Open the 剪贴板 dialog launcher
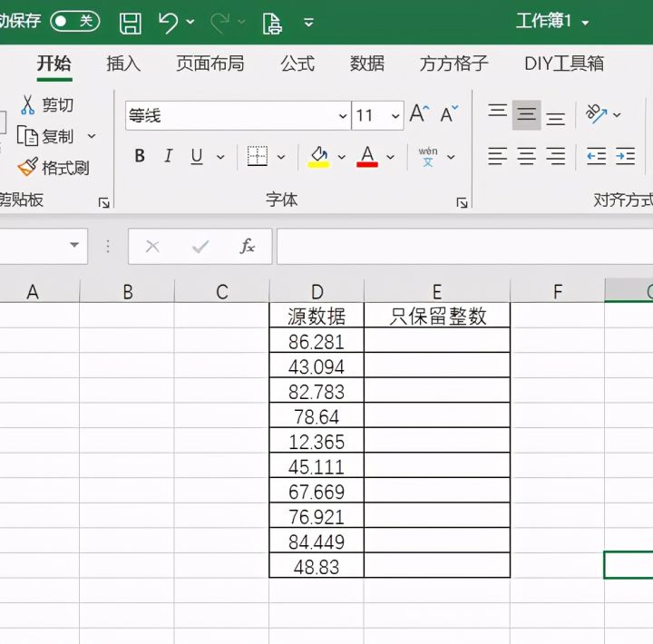The height and width of the screenshot is (644, 653). point(103,203)
